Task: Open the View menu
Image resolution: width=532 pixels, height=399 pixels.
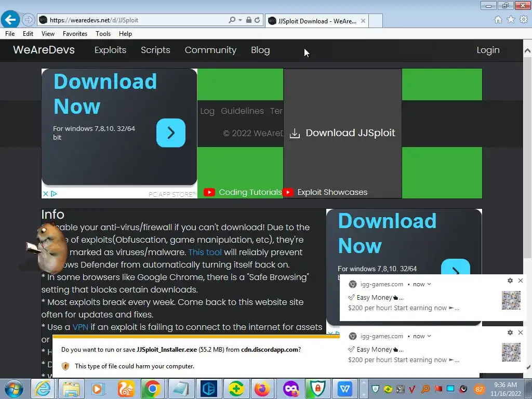Action: coord(48,34)
